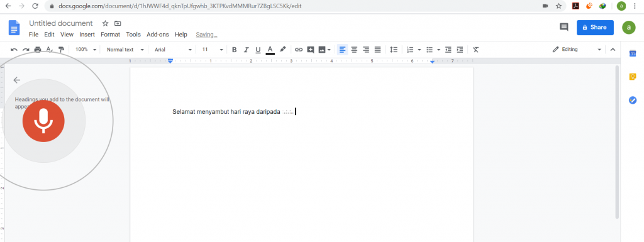Toggle underline formatting
644x242 pixels.
point(258,50)
